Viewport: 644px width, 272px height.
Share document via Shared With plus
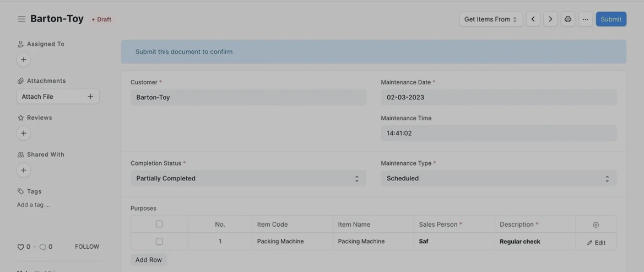[x=24, y=170]
